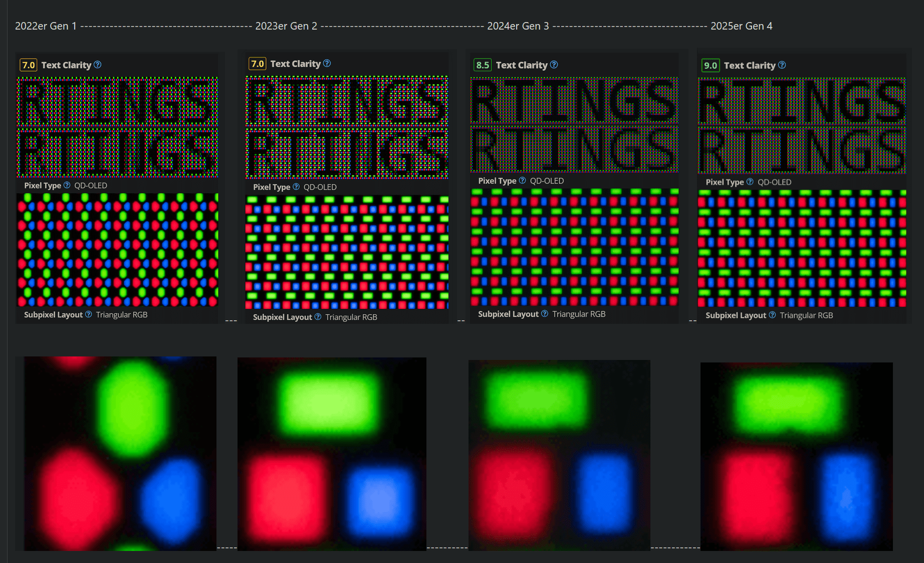The image size is (924, 563).
Task: View Gen 3 subpixel grid photo
Action: (x=574, y=247)
